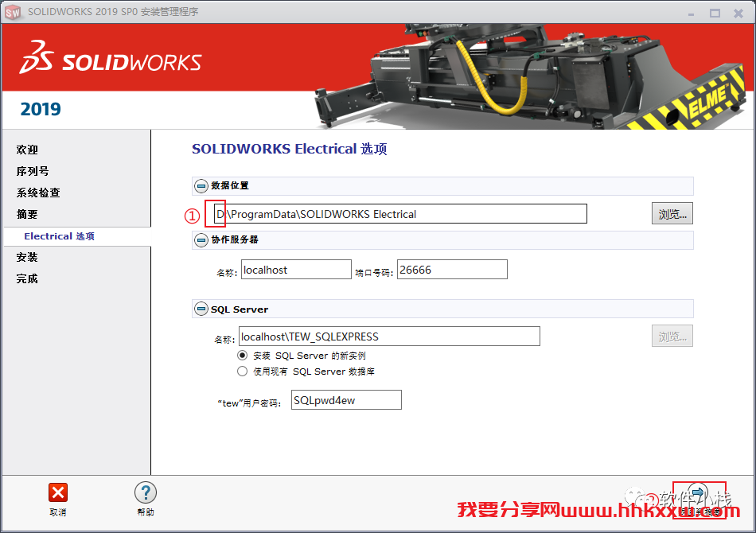Go to the 完成 step
The width and height of the screenshot is (756, 533).
27,278
